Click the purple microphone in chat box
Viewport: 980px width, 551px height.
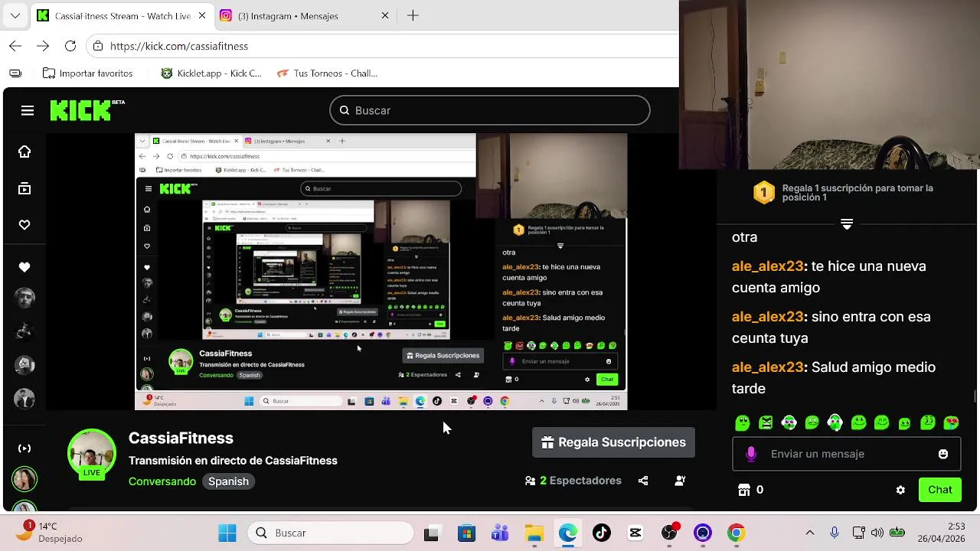coord(751,454)
